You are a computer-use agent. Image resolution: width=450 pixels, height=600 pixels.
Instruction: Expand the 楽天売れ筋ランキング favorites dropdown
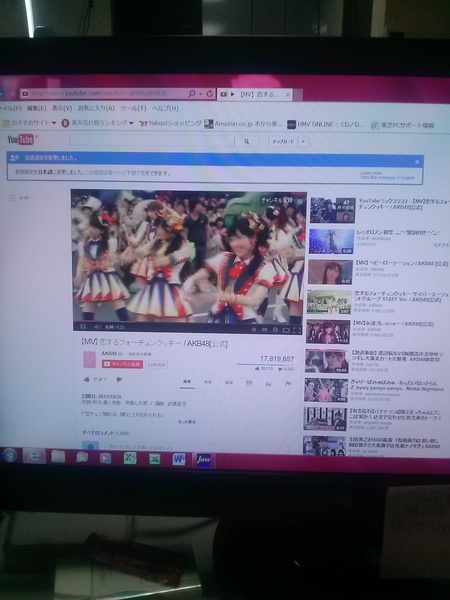pyautogui.click(x=131, y=123)
